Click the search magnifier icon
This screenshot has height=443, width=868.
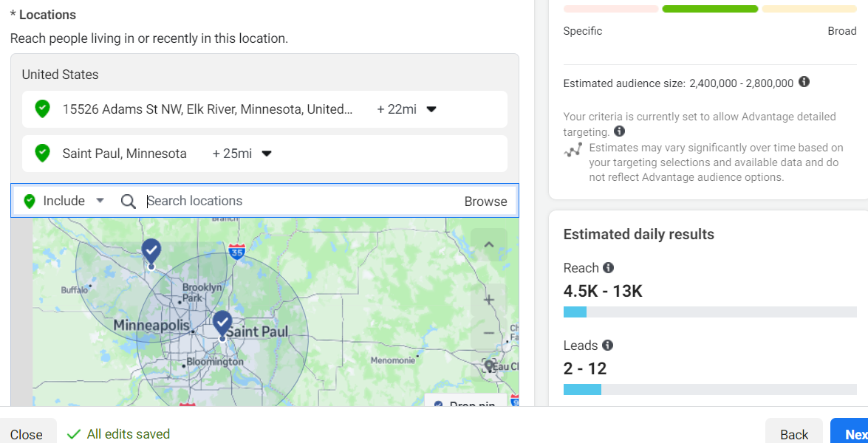pos(129,202)
